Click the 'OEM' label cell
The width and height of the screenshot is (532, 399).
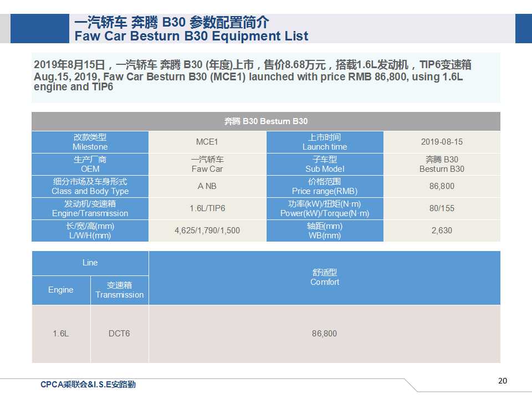click(90, 164)
